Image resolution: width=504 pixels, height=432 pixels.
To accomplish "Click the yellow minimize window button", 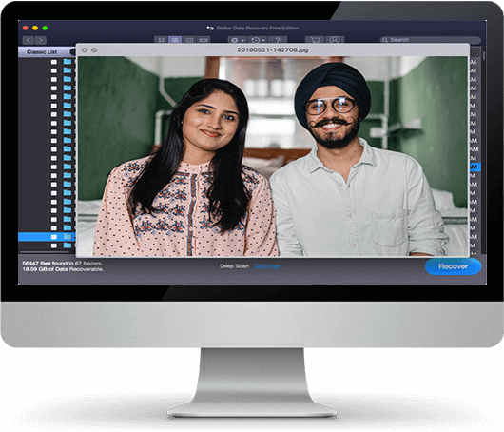I will (x=35, y=28).
